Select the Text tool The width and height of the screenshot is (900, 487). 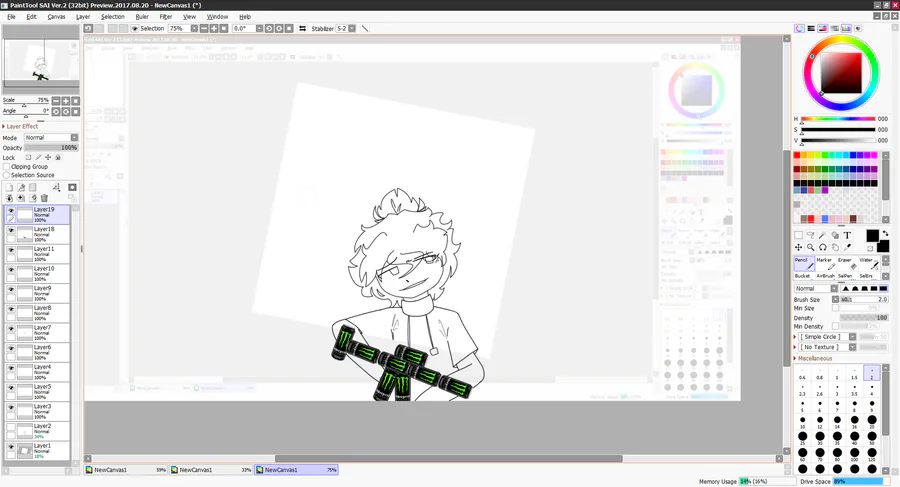point(847,235)
